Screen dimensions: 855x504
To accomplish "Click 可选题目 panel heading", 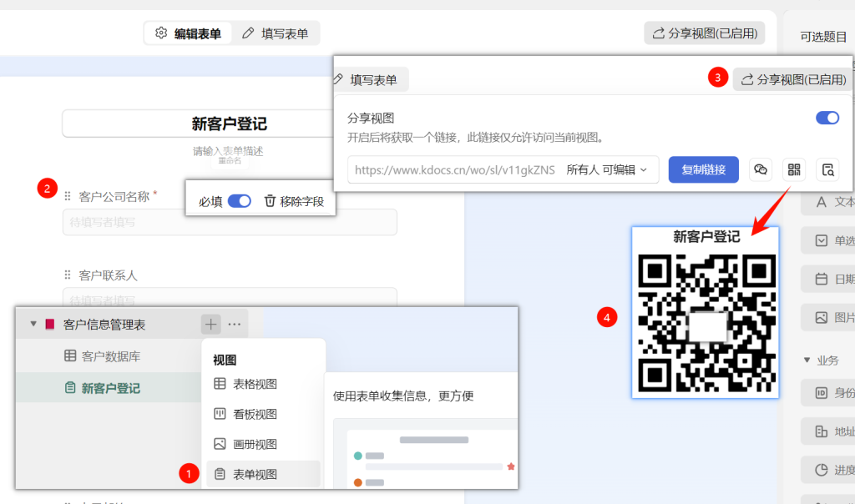I will (823, 37).
